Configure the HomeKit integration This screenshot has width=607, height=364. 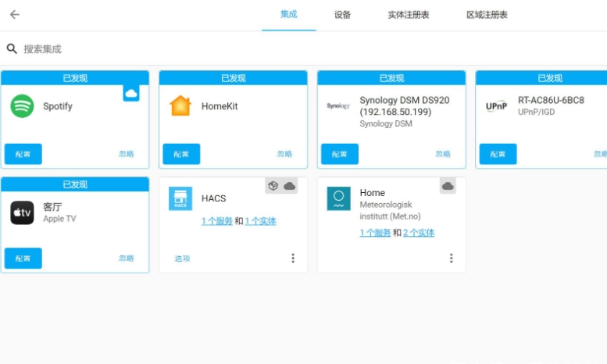tap(181, 154)
